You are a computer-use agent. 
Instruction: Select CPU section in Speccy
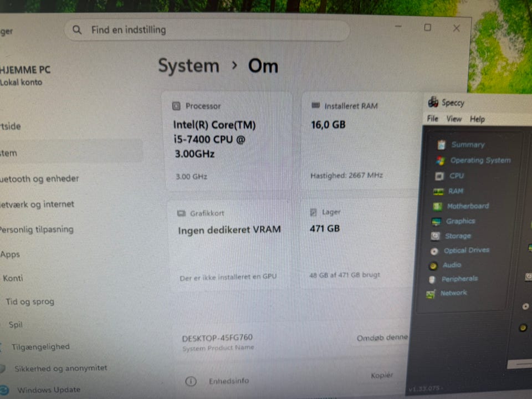pos(456,176)
